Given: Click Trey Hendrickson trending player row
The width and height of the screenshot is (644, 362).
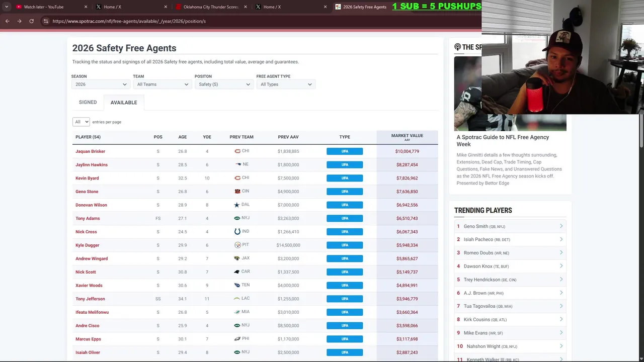Looking at the screenshot, I should pyautogui.click(x=510, y=280).
